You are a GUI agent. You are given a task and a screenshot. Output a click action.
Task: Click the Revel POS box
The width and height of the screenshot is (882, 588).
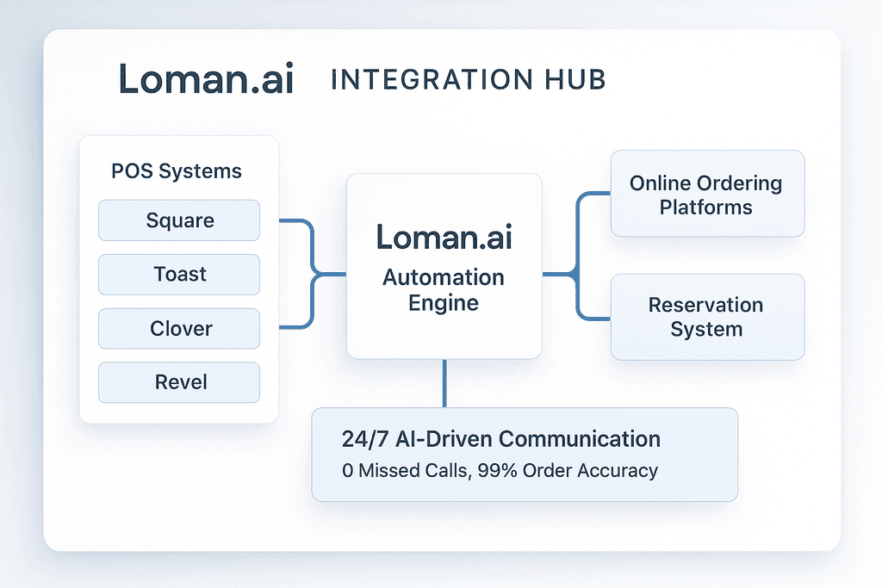(179, 382)
